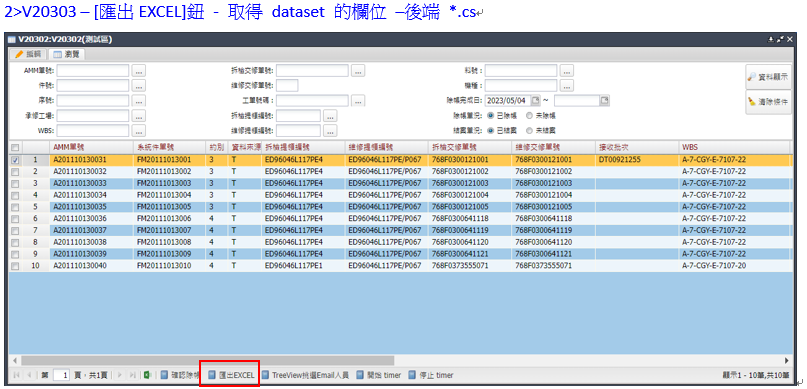Select 未除帳 radio button

click(x=529, y=116)
